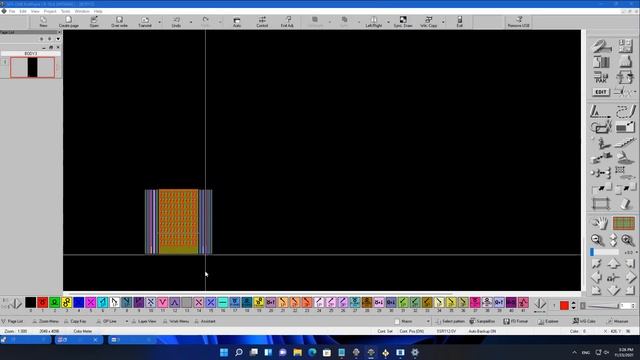Open File Explorer from the taskbar
Image resolution: width=640 pixels, height=360 pixels.
pyautogui.click(x=298, y=352)
